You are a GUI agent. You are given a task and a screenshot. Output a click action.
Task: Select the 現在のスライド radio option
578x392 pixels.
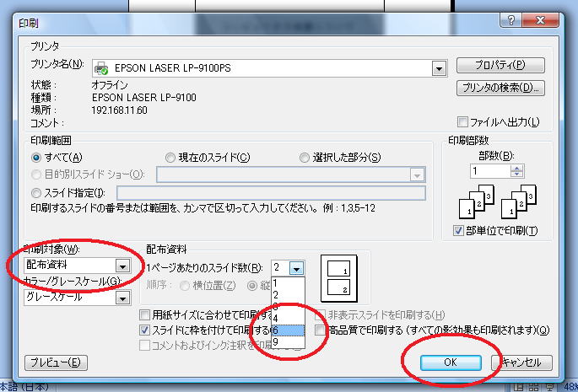pyautogui.click(x=170, y=158)
